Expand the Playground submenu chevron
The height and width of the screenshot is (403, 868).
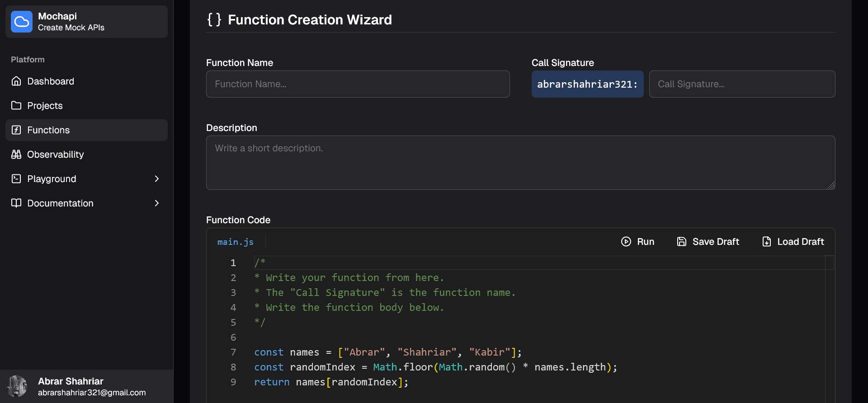tap(157, 179)
